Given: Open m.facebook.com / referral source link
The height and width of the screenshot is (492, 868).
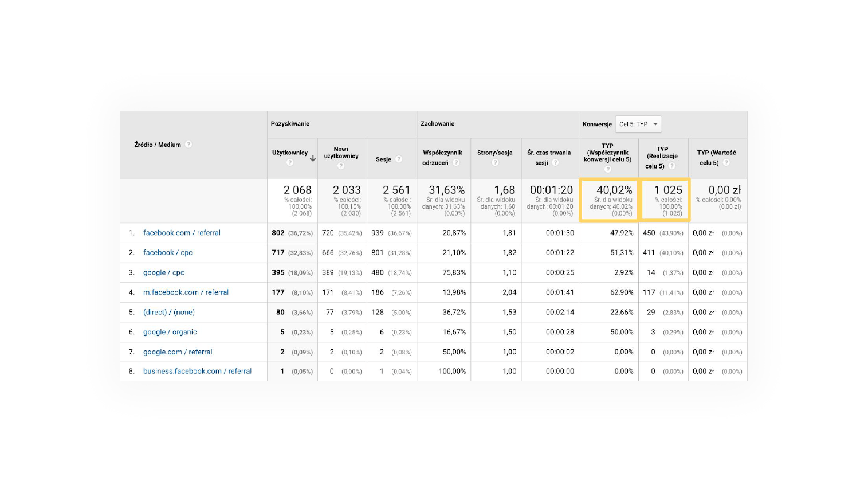Looking at the screenshot, I should 186,292.
